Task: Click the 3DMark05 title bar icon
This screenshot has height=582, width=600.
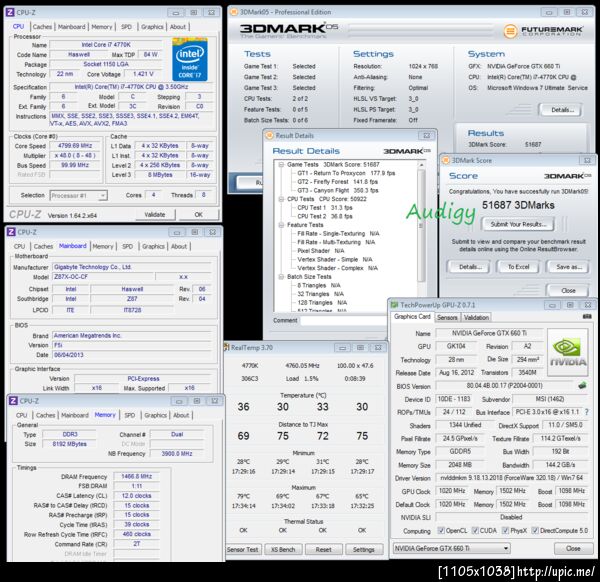Action: tap(233, 12)
